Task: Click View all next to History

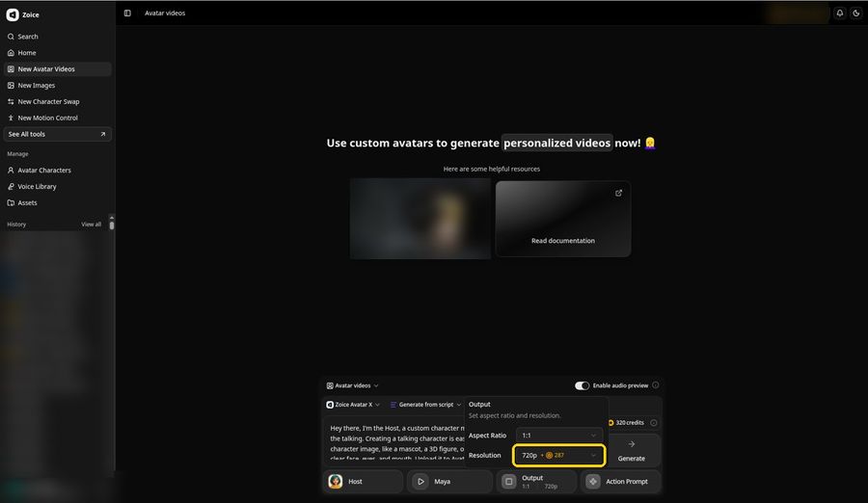Action: tap(92, 225)
